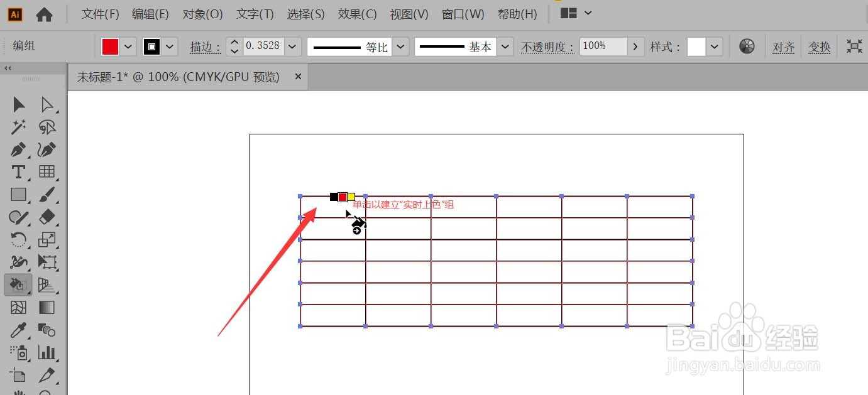Go to the Home screen icon
This screenshot has width=868, height=395.
tap(44, 14)
